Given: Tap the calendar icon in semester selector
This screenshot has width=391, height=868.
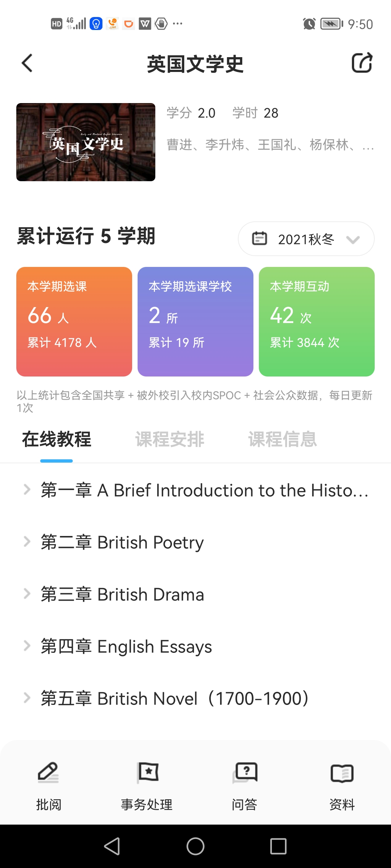Looking at the screenshot, I should pos(259,239).
